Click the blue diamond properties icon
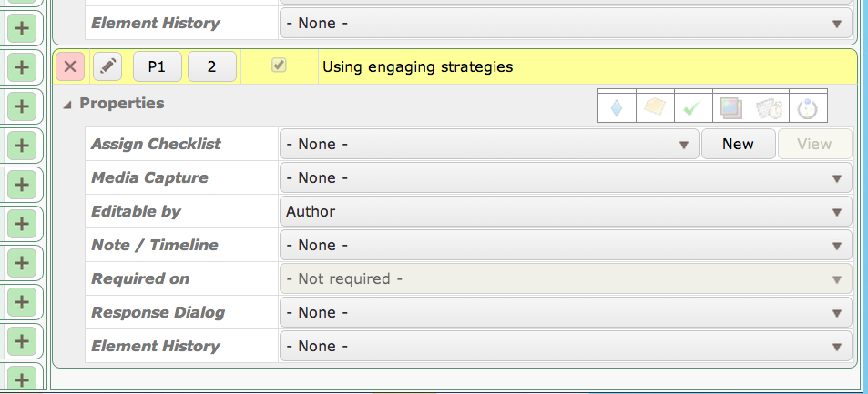Image resolution: width=868 pixels, height=394 pixels. pos(617,108)
